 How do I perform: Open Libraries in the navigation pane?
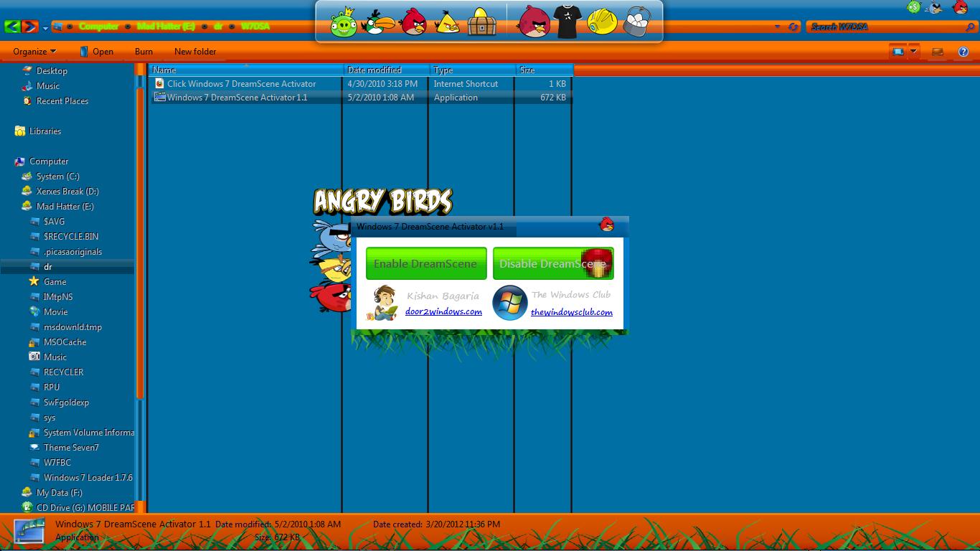click(45, 131)
